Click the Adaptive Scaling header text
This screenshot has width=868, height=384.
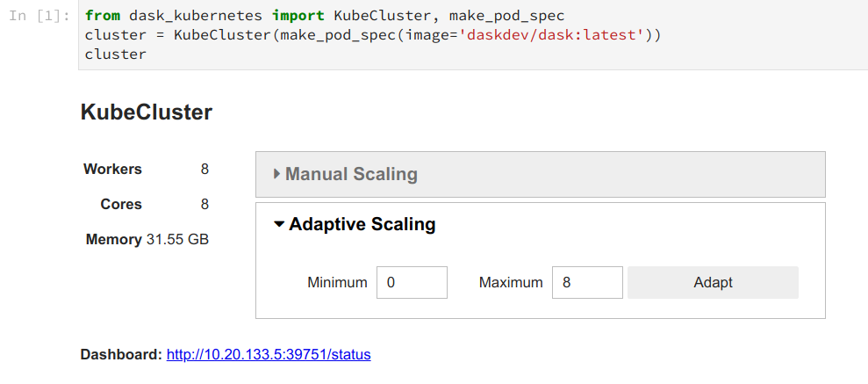coord(362,224)
